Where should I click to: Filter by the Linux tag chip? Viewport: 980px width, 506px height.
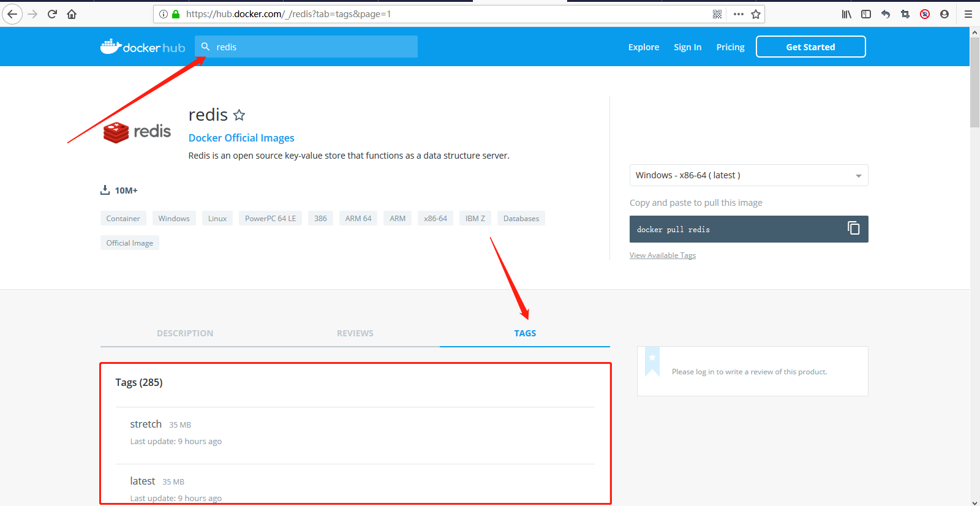pos(217,218)
